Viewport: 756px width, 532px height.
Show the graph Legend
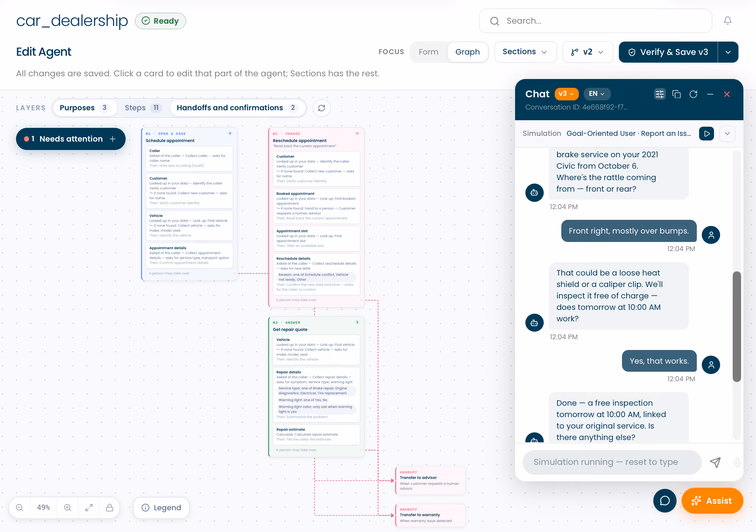click(161, 508)
